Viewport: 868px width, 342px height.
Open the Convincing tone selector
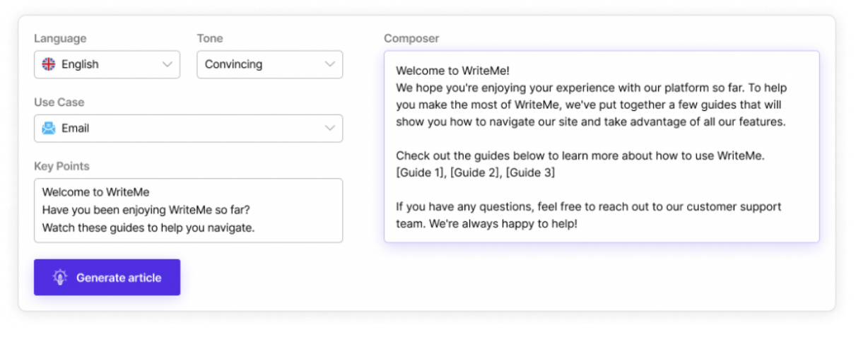click(270, 64)
